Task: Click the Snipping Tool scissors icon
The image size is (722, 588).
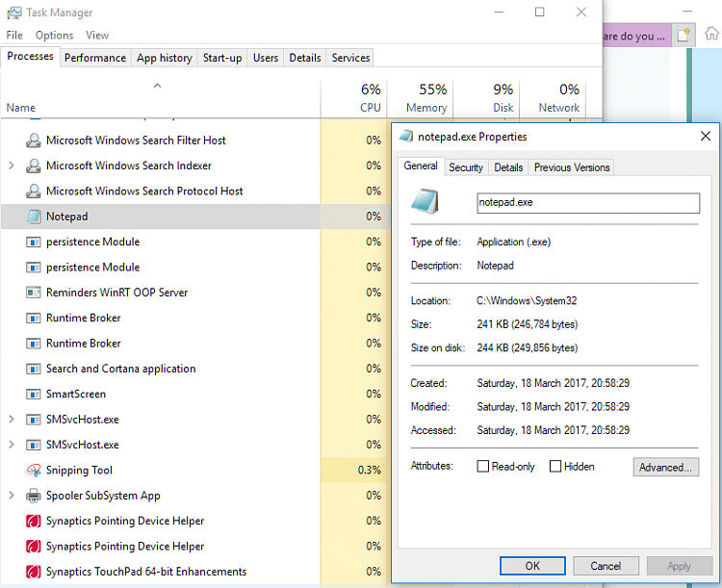Action: 33,471
